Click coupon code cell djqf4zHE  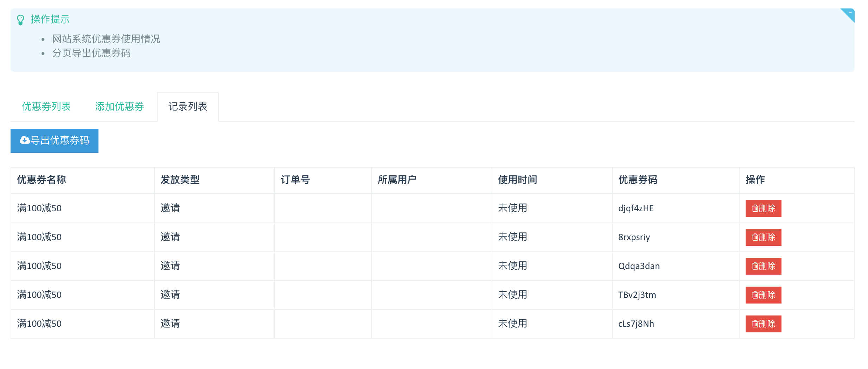(636, 208)
